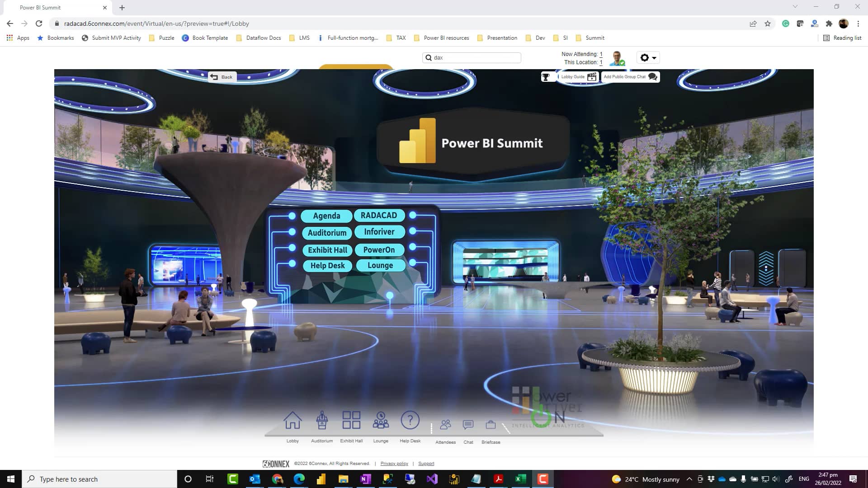
Task: Open Outlook from the taskbar
Action: point(255,479)
